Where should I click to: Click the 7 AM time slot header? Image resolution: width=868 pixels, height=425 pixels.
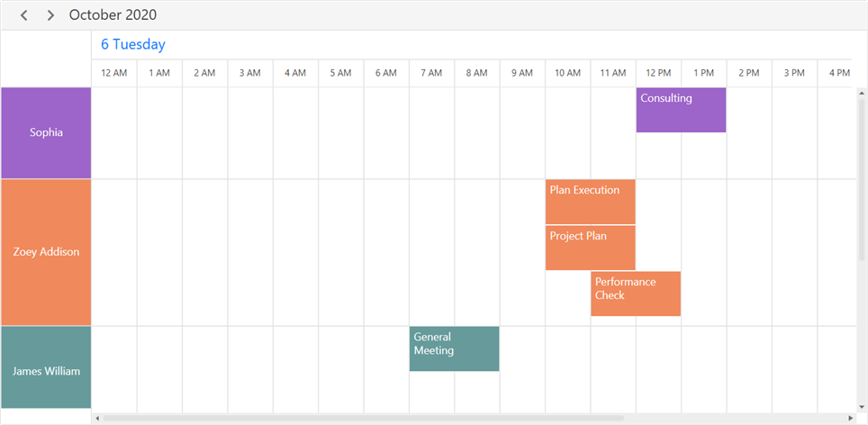[431, 73]
